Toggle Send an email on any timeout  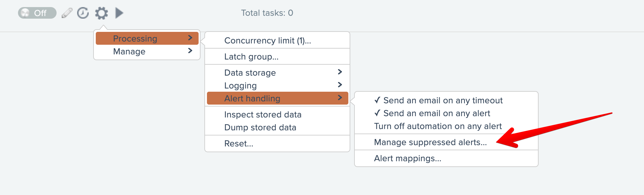pos(443,100)
